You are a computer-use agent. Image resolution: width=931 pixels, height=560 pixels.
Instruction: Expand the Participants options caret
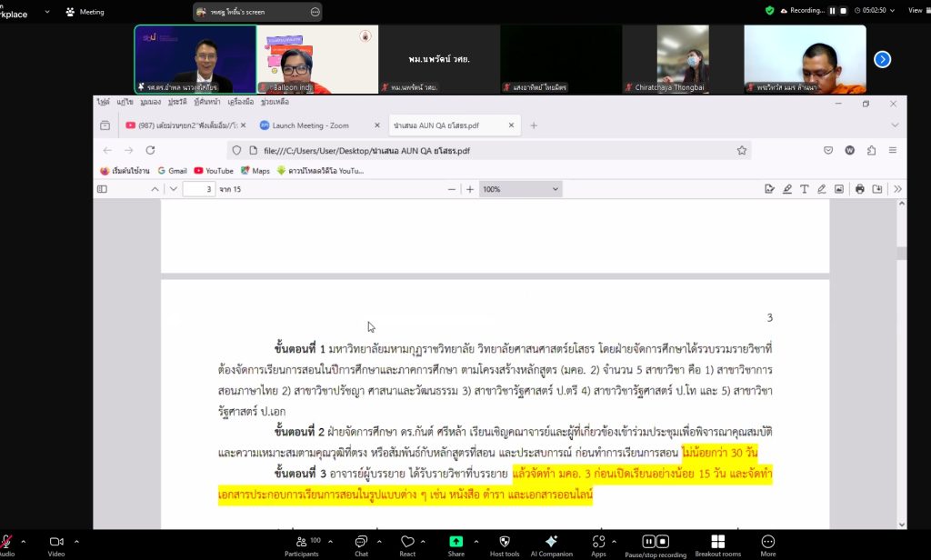330,542
